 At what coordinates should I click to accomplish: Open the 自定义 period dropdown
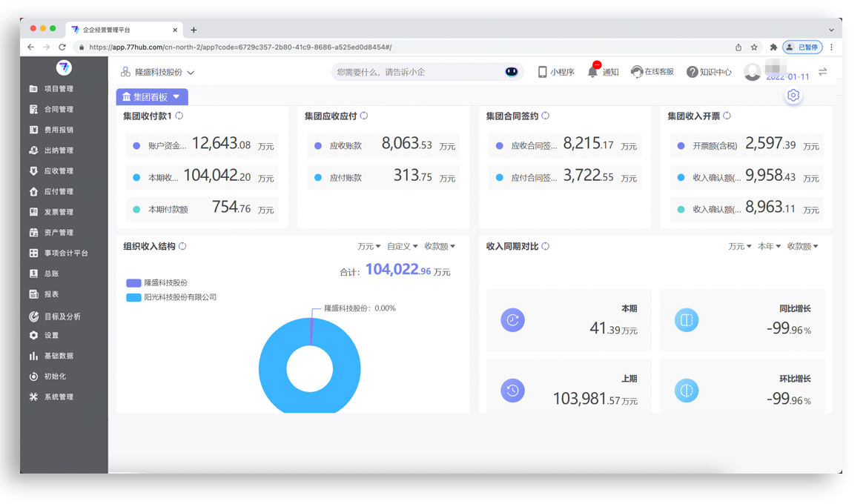pos(403,246)
